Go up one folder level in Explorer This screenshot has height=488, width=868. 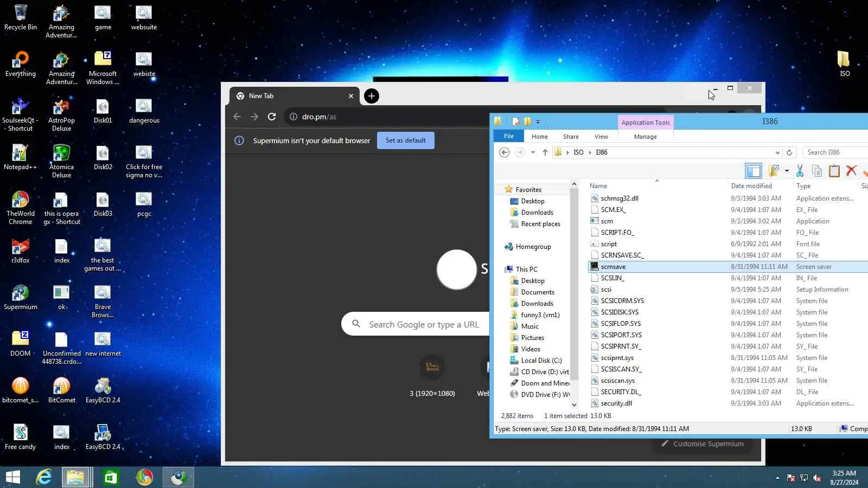545,152
